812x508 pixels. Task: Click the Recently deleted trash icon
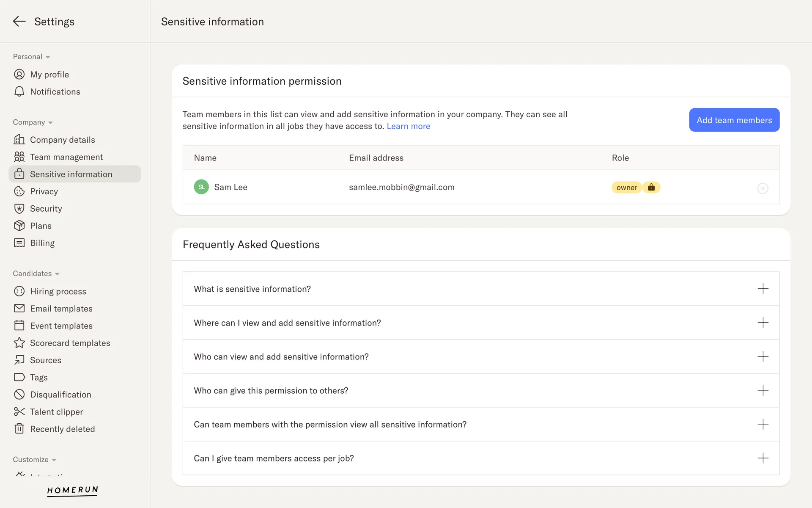19,429
